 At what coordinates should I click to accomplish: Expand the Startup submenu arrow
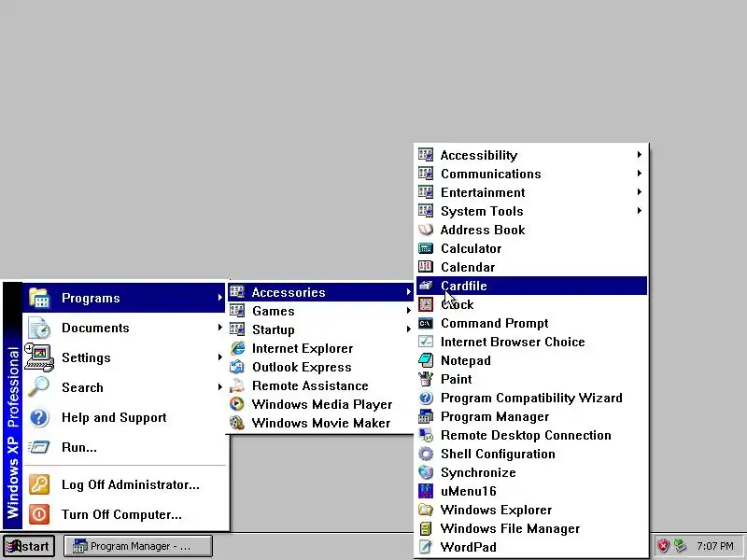[x=409, y=329]
